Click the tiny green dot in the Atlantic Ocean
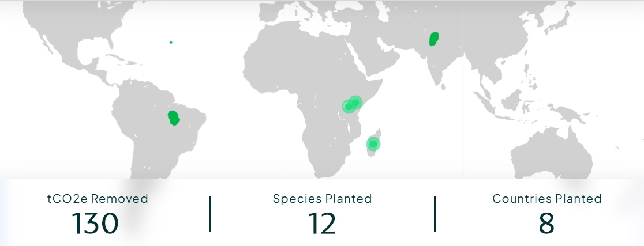644x246 pixels. [171, 42]
